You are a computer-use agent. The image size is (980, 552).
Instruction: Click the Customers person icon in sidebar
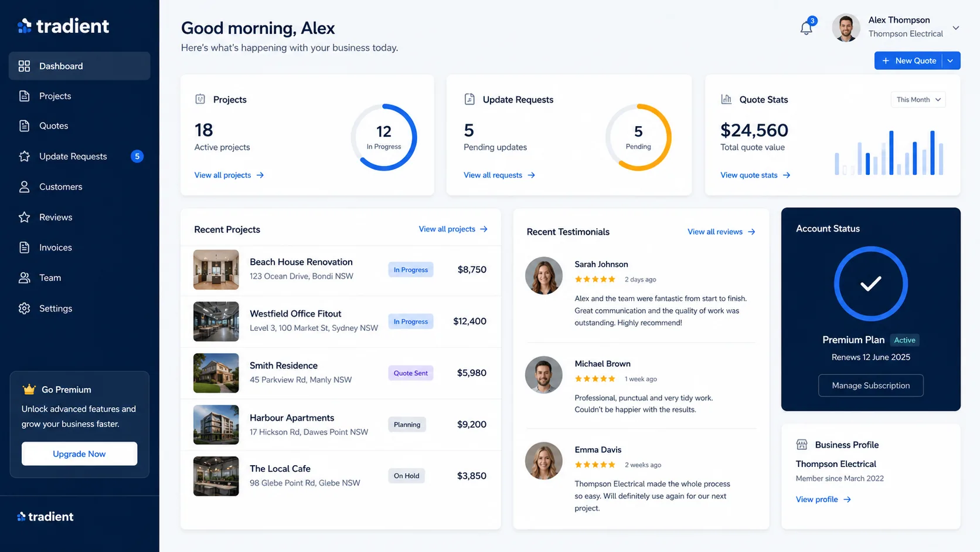(24, 187)
